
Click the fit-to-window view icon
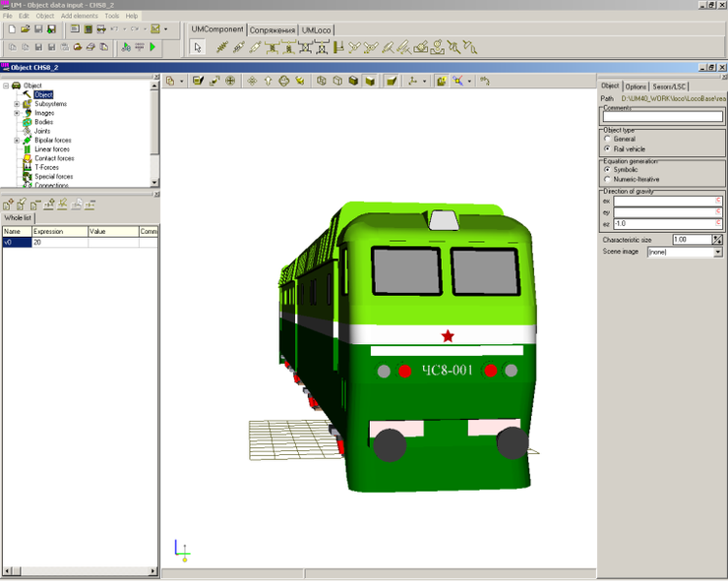[230, 81]
